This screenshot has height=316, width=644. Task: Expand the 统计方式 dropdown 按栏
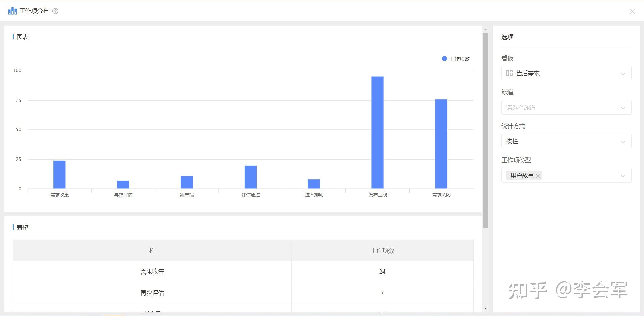(566, 141)
